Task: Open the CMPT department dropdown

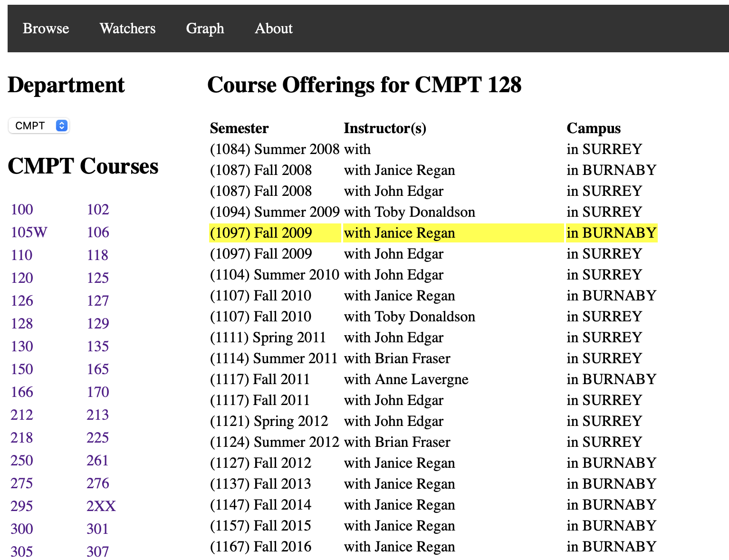Action: [x=39, y=126]
